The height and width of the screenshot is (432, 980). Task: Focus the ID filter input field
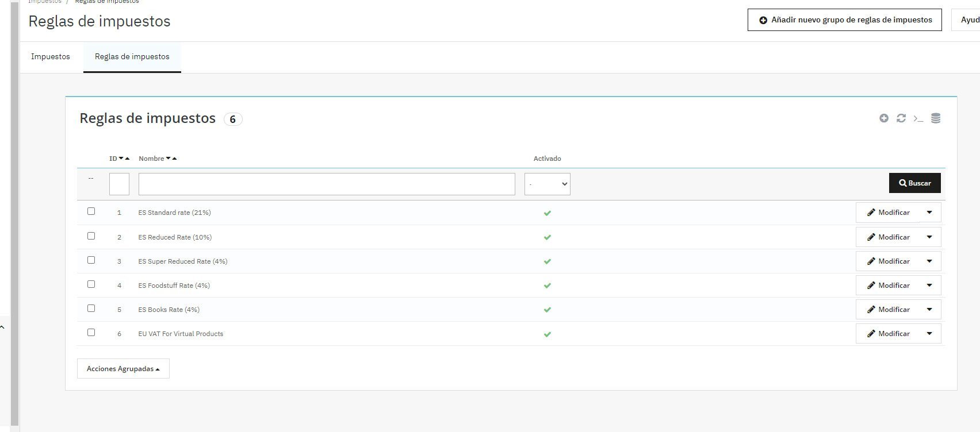[119, 184]
